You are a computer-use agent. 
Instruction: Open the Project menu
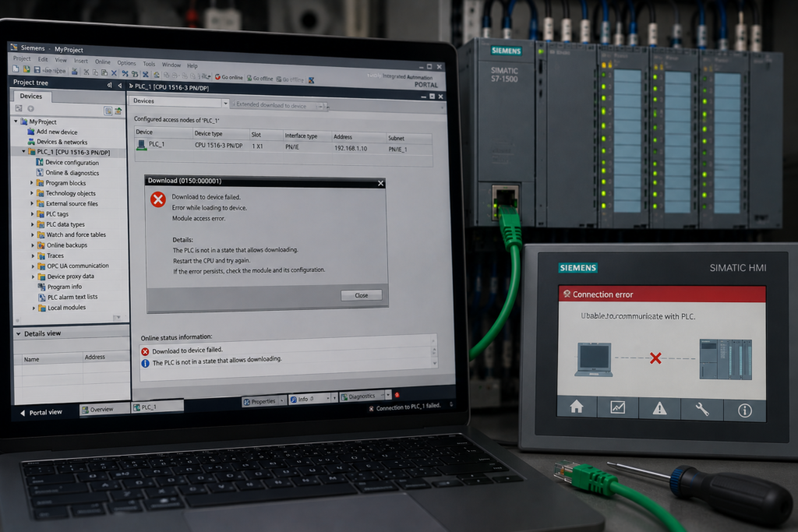point(22,58)
